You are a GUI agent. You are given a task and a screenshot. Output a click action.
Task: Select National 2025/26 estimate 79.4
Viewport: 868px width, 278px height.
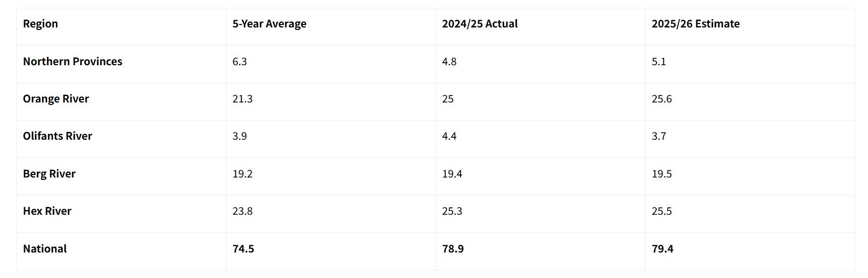[663, 249]
